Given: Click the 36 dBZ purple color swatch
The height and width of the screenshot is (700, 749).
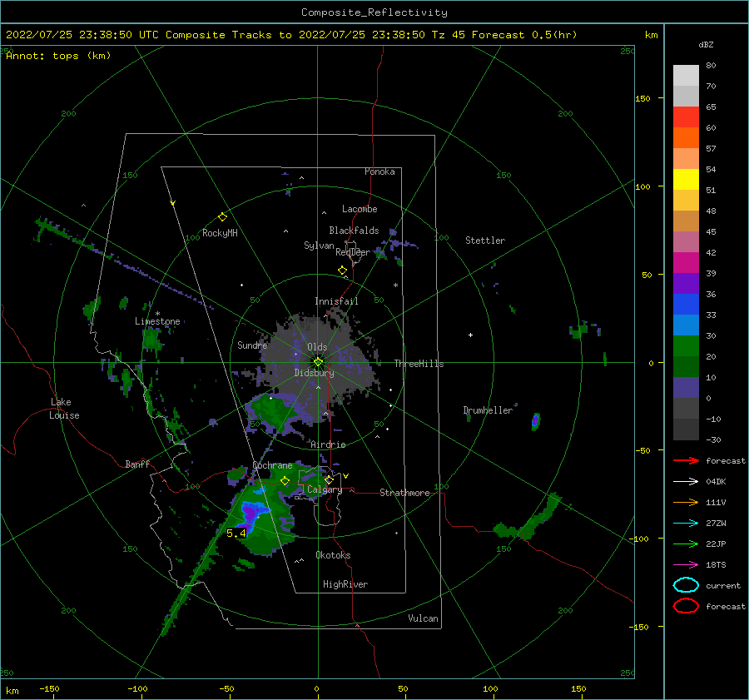Looking at the screenshot, I should [686, 283].
